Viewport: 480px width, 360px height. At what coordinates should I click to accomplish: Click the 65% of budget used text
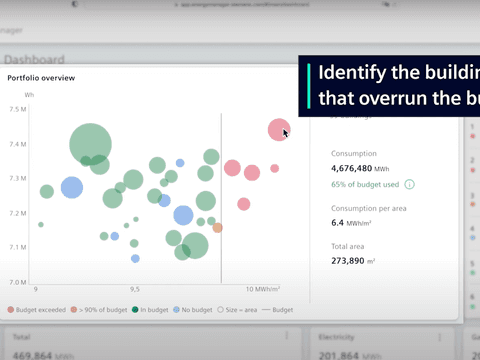(365, 184)
